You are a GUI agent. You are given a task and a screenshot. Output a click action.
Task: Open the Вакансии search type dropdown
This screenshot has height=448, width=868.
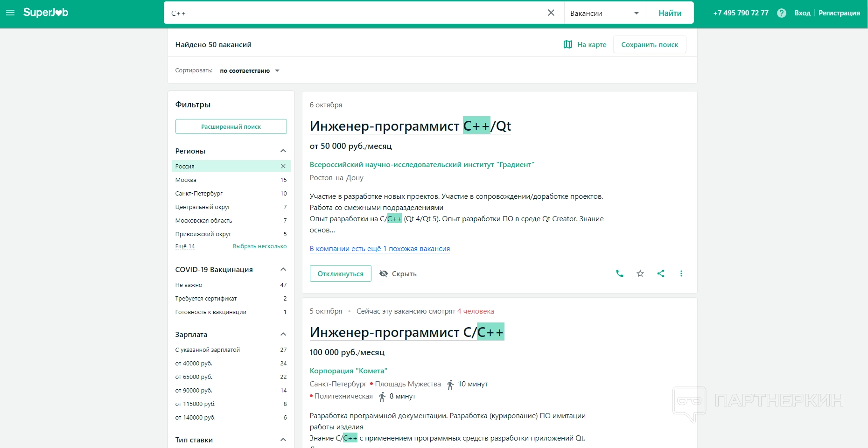point(604,13)
